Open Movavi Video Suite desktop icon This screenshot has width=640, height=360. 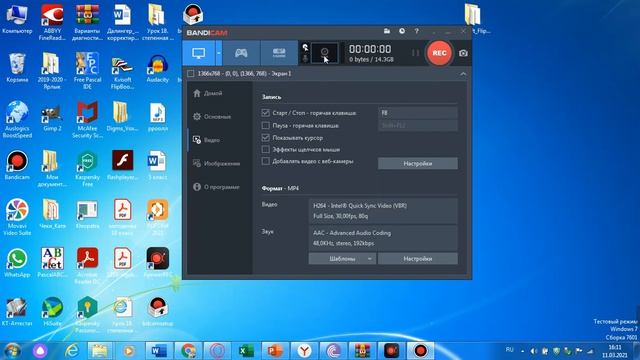point(17,217)
